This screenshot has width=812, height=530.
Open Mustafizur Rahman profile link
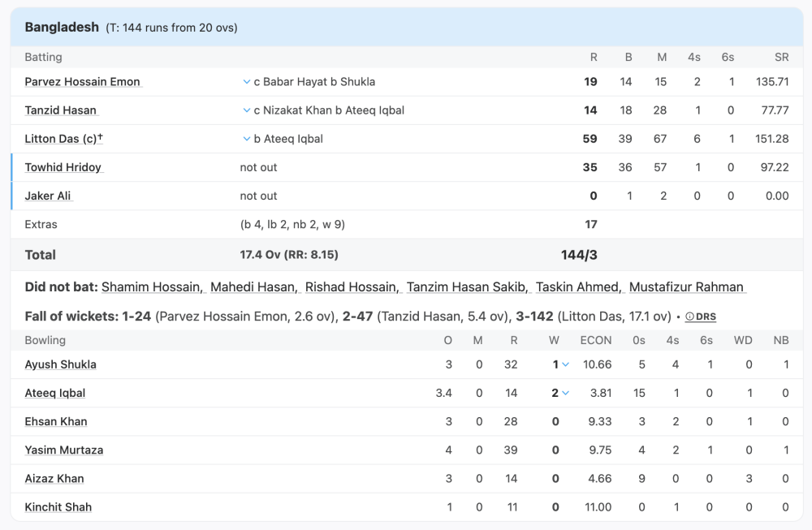687,287
